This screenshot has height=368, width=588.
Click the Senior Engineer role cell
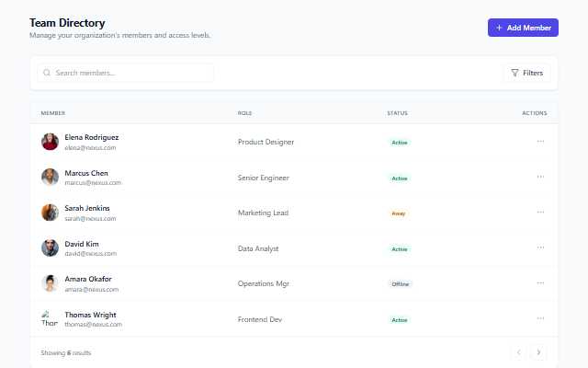pyautogui.click(x=264, y=178)
